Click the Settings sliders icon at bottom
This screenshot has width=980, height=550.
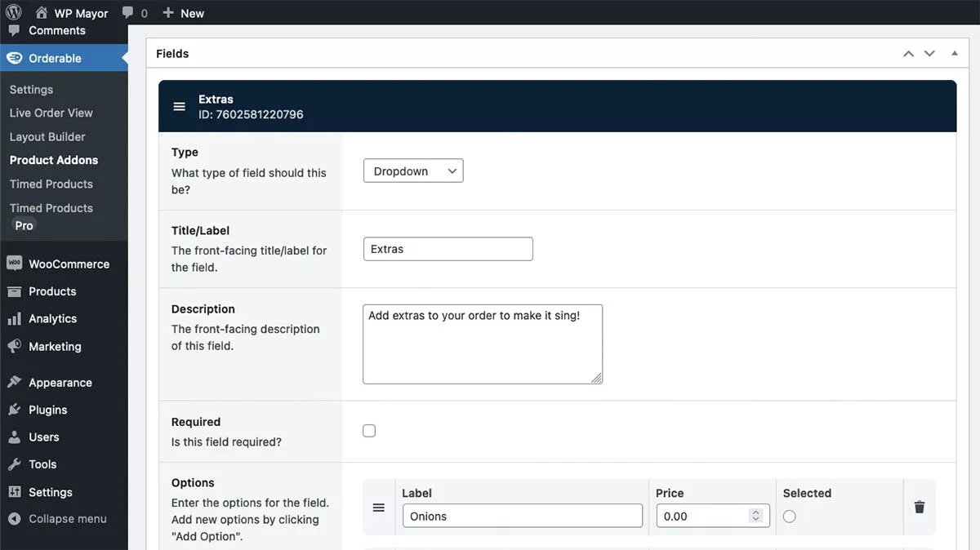14,492
